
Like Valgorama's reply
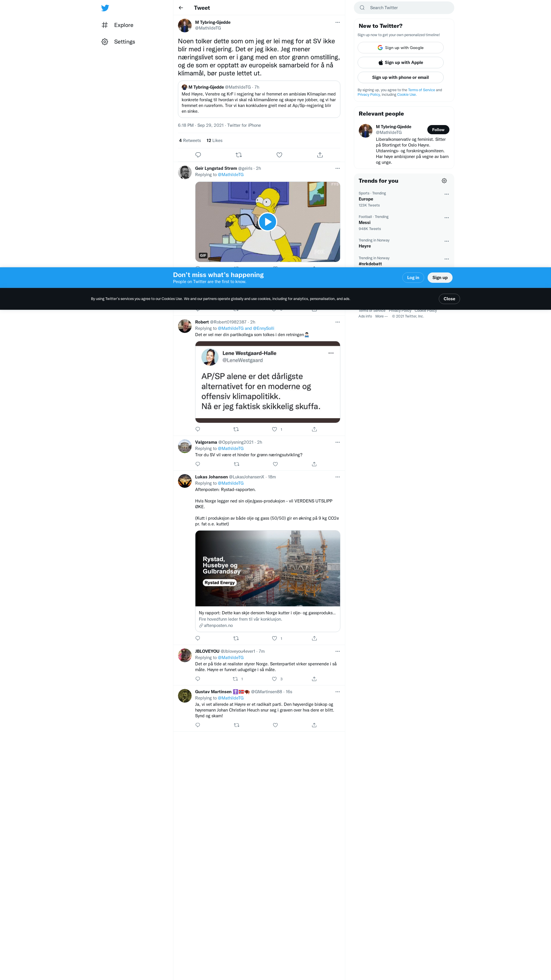coord(275,464)
